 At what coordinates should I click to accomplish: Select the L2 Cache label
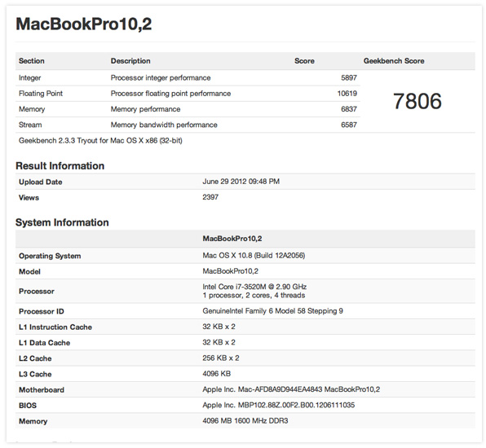35,358
